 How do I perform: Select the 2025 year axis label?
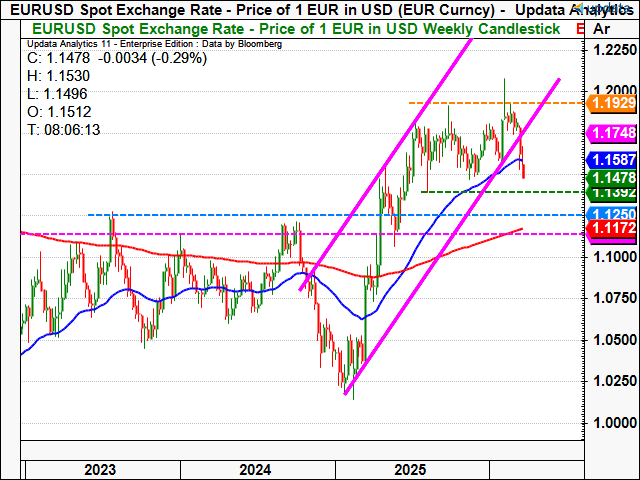[411, 469]
